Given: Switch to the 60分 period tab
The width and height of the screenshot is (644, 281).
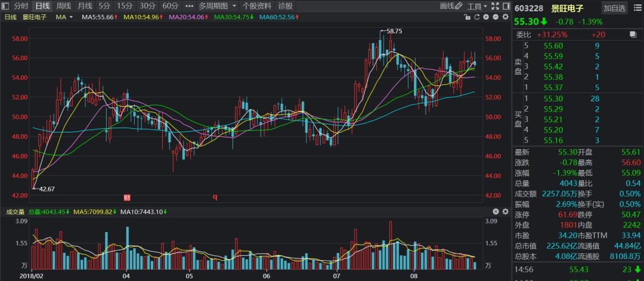Looking at the screenshot, I should pyautogui.click(x=170, y=6).
